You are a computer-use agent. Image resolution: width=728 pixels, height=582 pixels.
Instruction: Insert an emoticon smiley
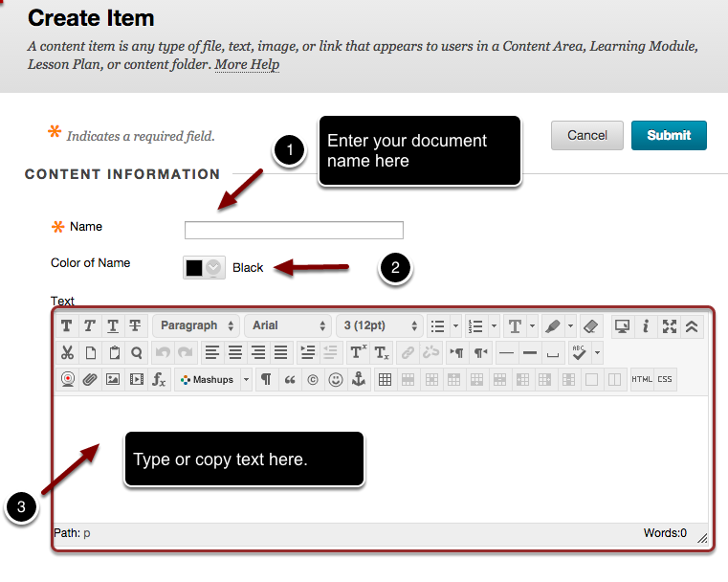pyautogui.click(x=336, y=380)
